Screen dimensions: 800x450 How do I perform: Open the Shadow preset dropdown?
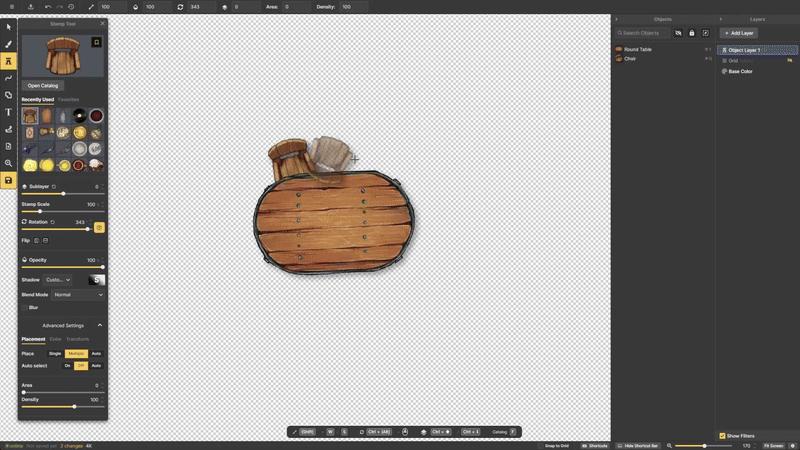point(58,280)
